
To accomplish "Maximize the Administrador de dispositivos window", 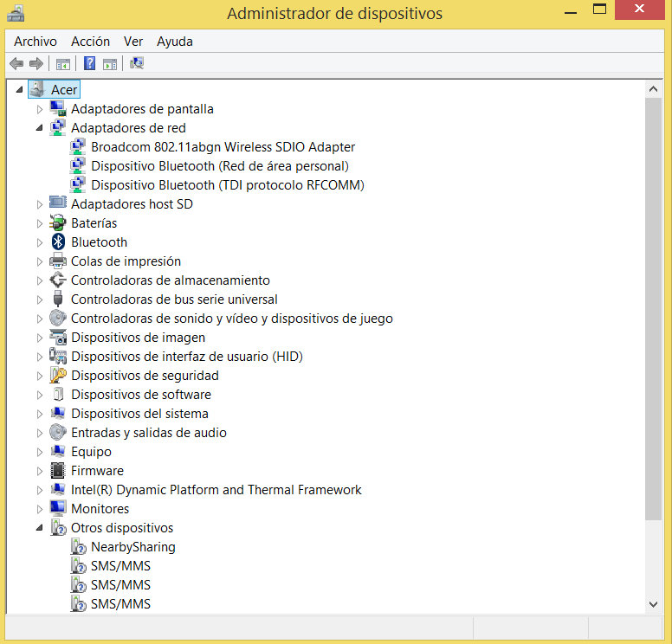I will (x=599, y=10).
